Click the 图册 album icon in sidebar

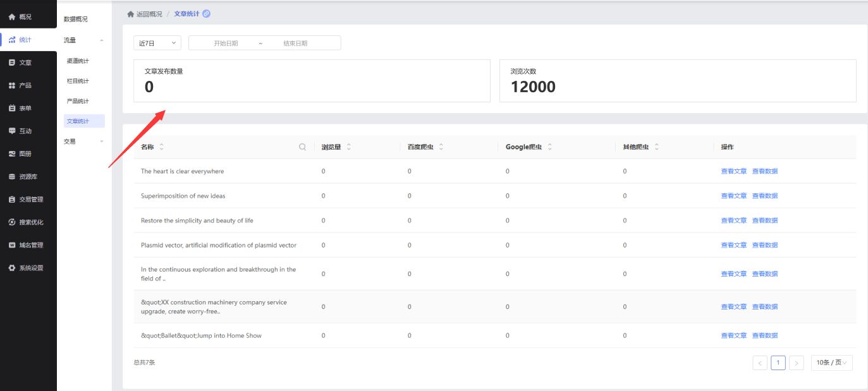coord(12,153)
